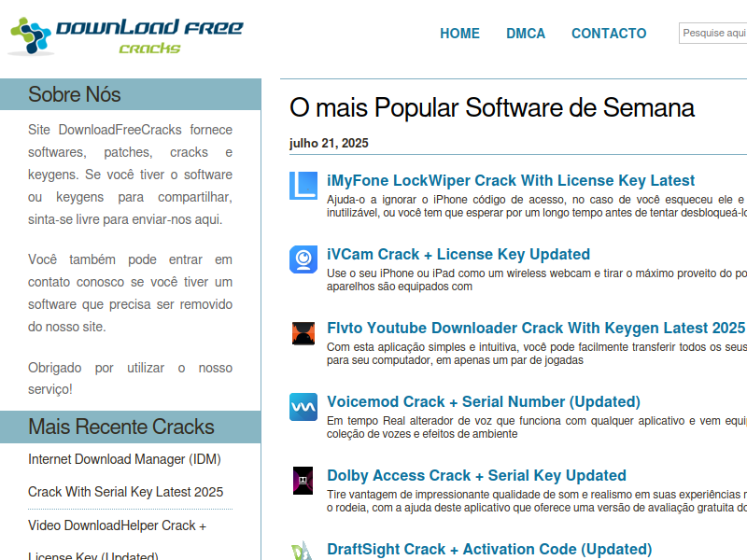Image resolution: width=747 pixels, height=560 pixels.
Task: Open the iMyFone LockWiper app icon
Action: click(303, 185)
